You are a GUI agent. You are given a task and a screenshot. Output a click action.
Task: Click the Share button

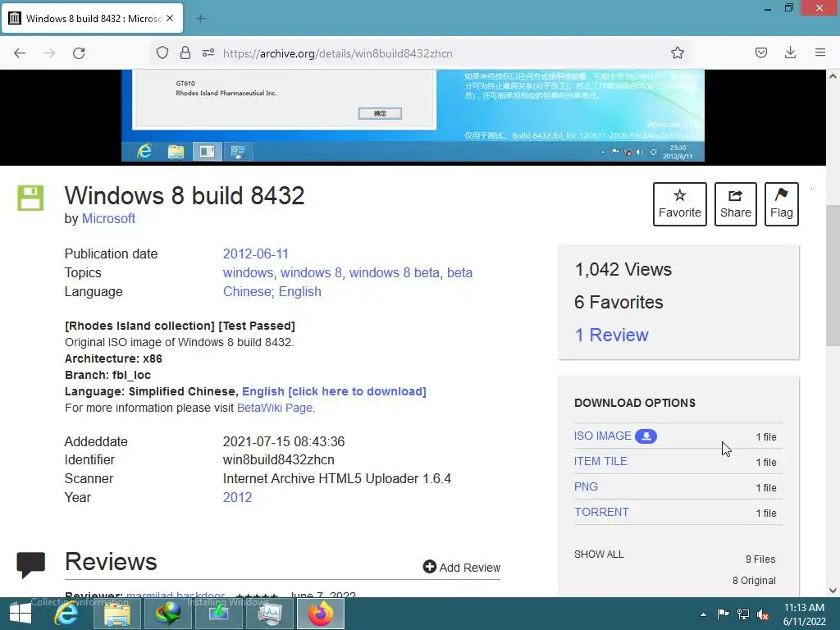click(736, 204)
